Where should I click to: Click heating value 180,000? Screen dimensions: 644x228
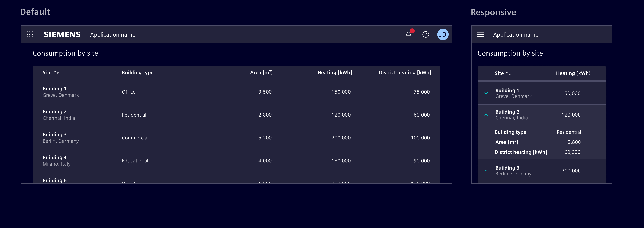pyautogui.click(x=341, y=161)
